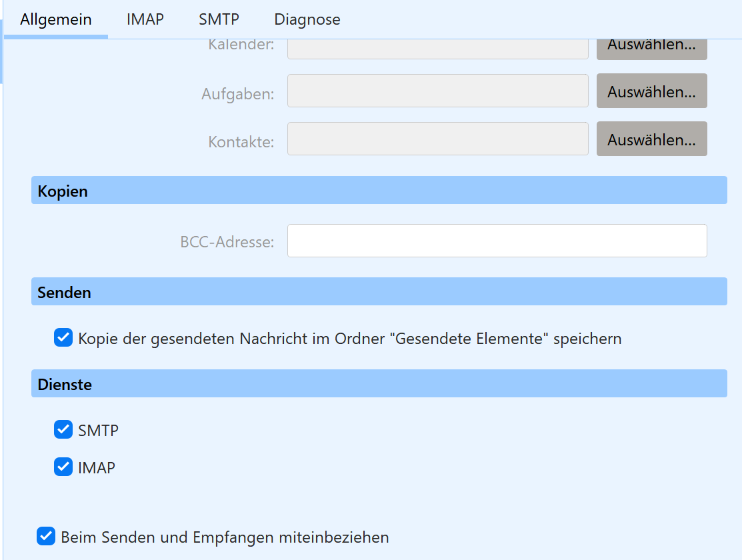
Task: Click the Aufgaben folder text field
Action: coord(437,91)
